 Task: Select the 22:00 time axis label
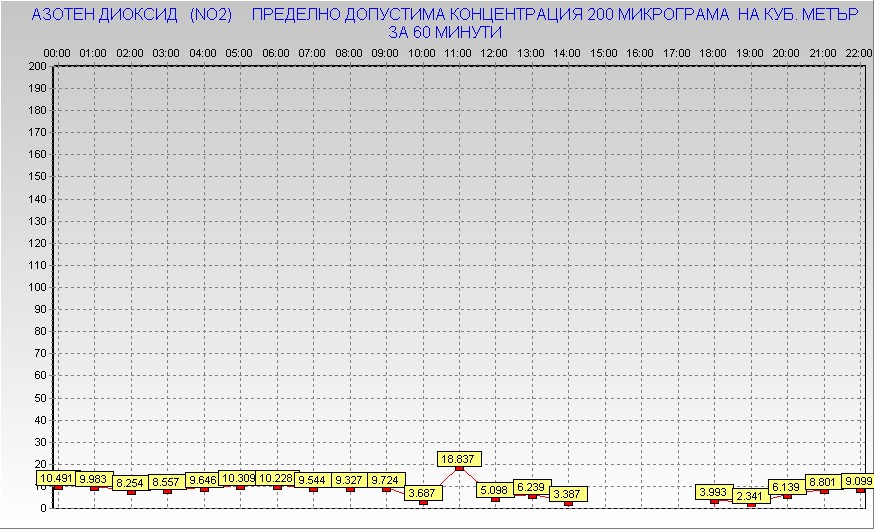coord(859,53)
